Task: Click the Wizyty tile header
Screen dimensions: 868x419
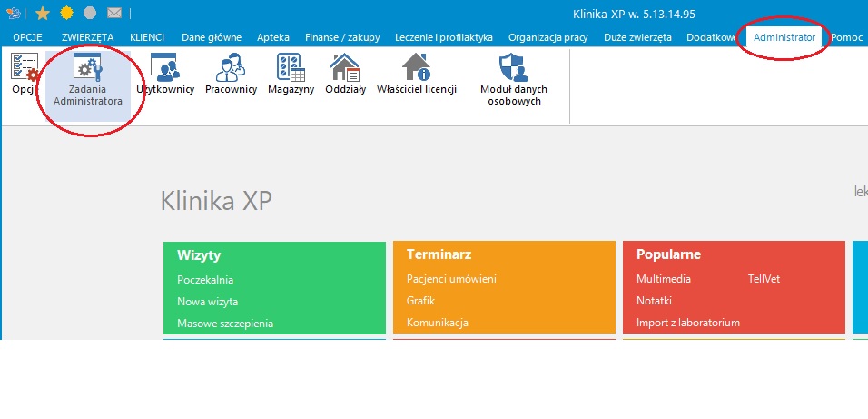Action: click(x=199, y=255)
